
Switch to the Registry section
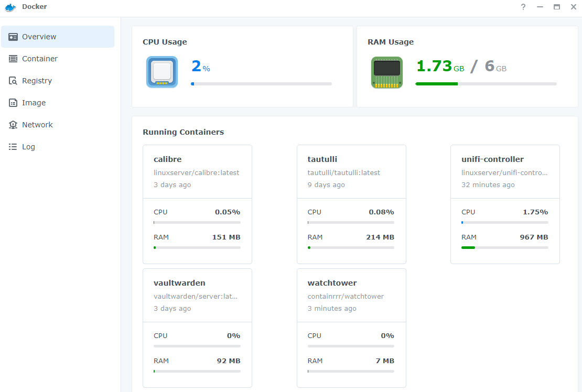(58, 81)
